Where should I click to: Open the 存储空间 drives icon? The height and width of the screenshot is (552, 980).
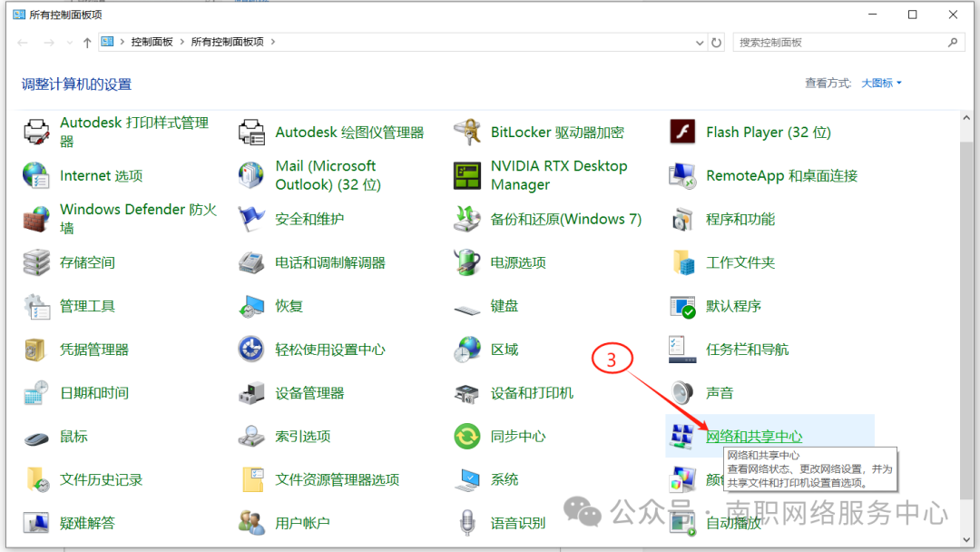point(36,262)
